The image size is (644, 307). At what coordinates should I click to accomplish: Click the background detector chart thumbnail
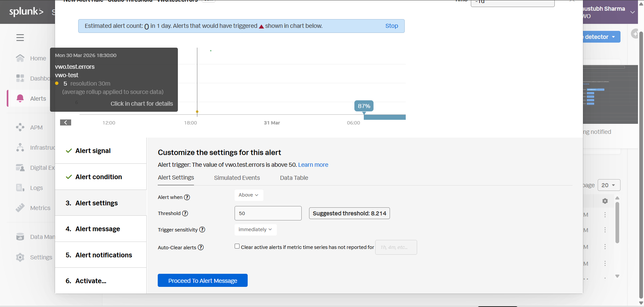coord(610,94)
